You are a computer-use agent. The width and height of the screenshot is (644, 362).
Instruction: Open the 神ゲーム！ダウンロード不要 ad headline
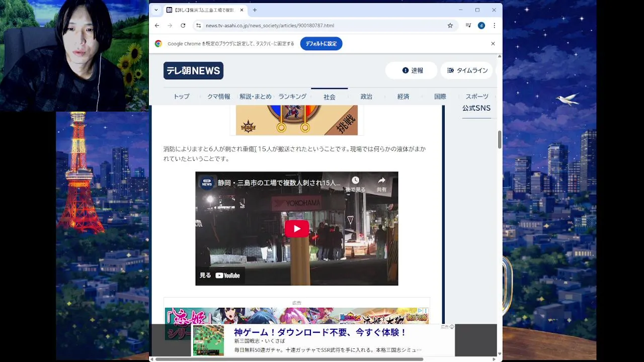(x=320, y=332)
